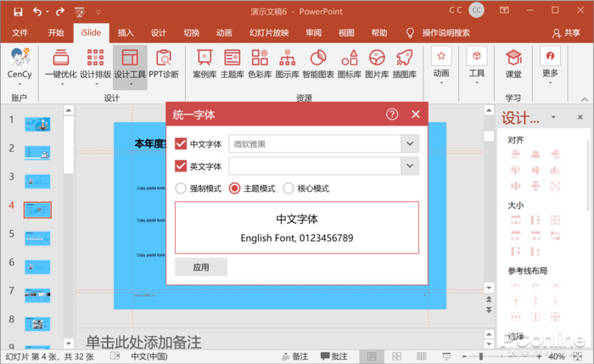Switch to the 插入 ribbon tab
The width and height of the screenshot is (594, 364).
pyautogui.click(x=126, y=32)
